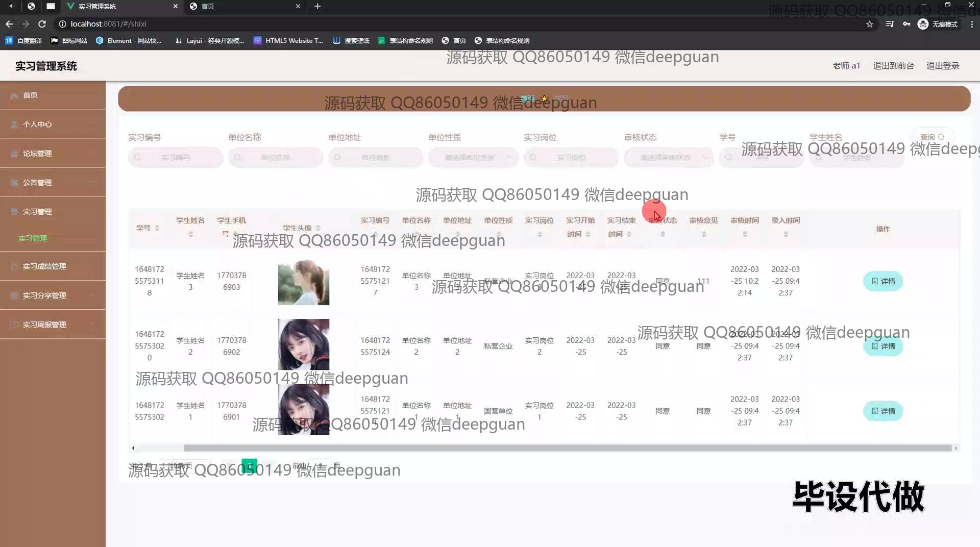Open 单位性质 dropdown filter
This screenshot has width=980, height=547.
[x=473, y=157]
